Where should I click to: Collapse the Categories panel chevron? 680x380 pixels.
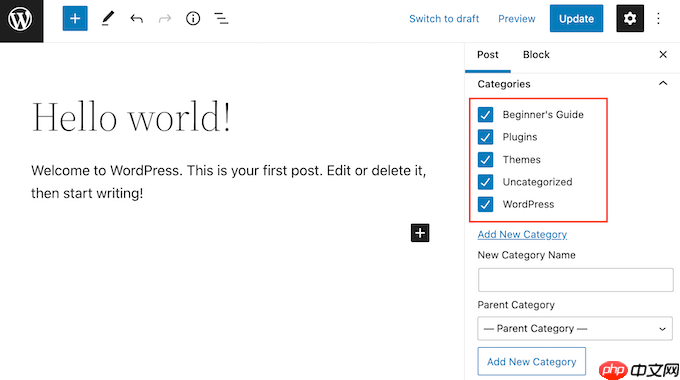(663, 83)
